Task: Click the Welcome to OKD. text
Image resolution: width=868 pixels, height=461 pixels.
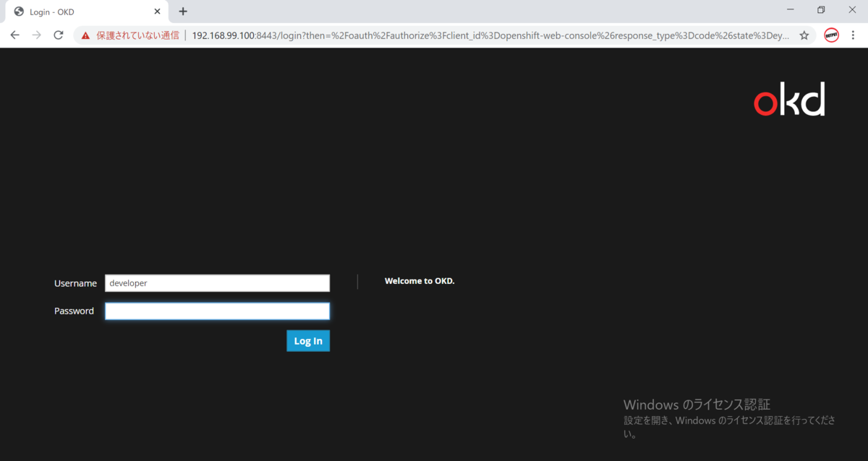Action: tap(420, 281)
